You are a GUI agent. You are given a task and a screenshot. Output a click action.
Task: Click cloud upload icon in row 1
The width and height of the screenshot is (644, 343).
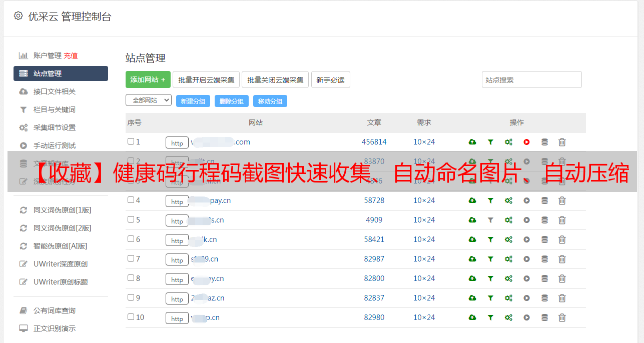[472, 142]
